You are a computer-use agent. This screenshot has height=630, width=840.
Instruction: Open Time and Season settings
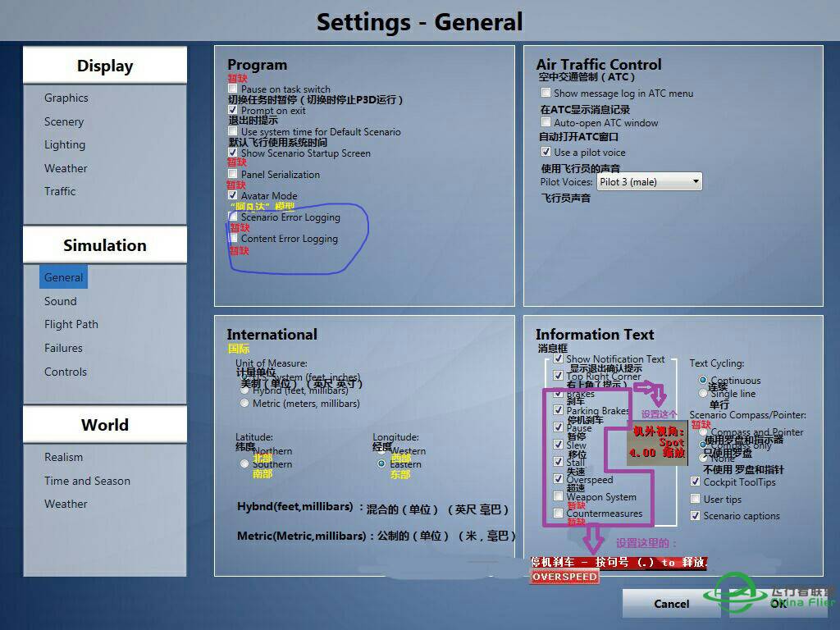pos(87,481)
